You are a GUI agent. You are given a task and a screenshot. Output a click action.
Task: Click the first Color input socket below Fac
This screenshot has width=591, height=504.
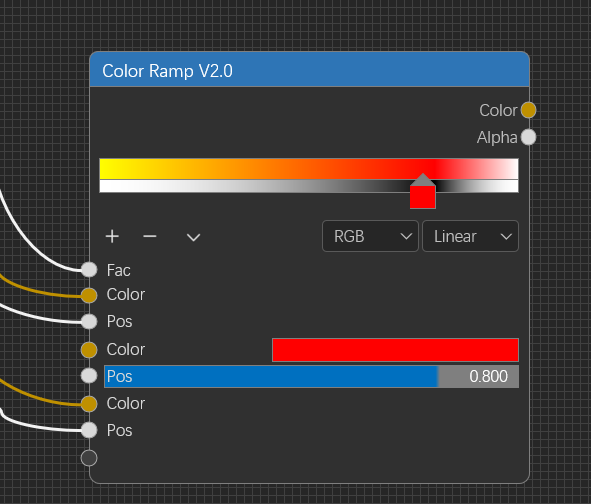(89, 295)
